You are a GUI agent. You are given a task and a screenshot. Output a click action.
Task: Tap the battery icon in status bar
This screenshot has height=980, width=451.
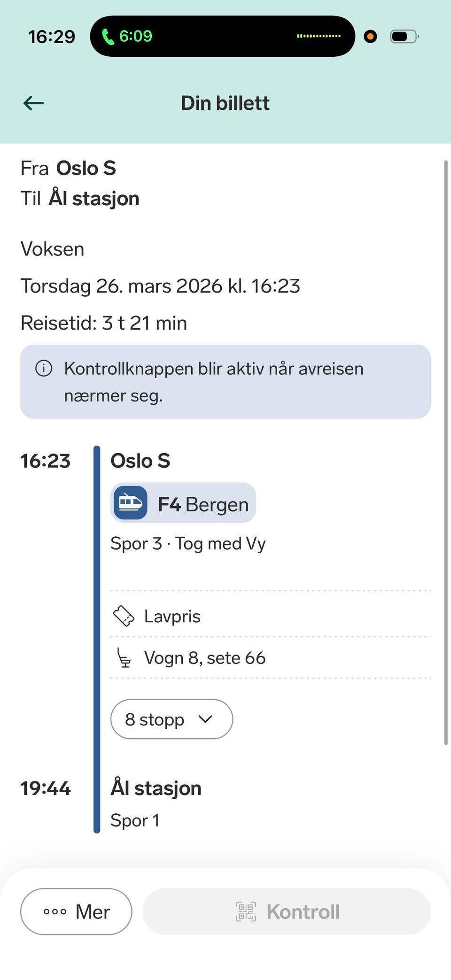(x=404, y=36)
